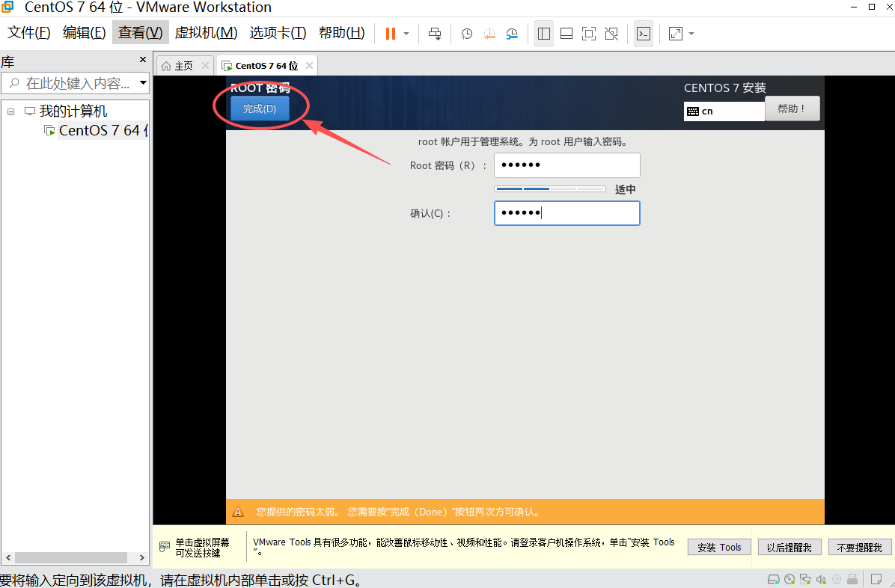This screenshot has height=588, width=895.
Task: Click the network adapter status icon
Action: pos(805,580)
